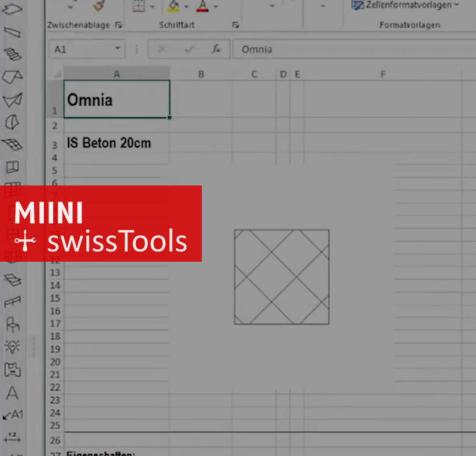Image resolution: width=476 pixels, height=456 pixels.
Task: Click the formula bar containing Omnia
Action: click(354, 49)
